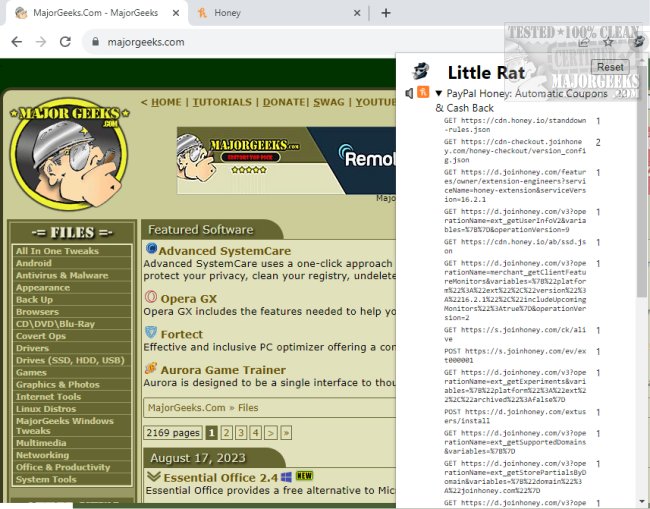This screenshot has height=509, width=650.
Task: Click the Opera GX icon
Action: [151, 296]
